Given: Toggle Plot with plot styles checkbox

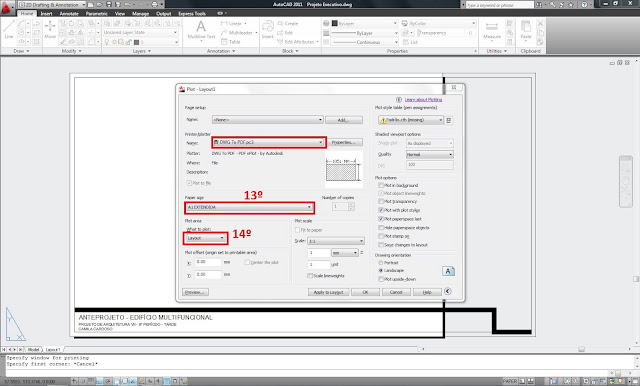Looking at the screenshot, I should (381, 210).
